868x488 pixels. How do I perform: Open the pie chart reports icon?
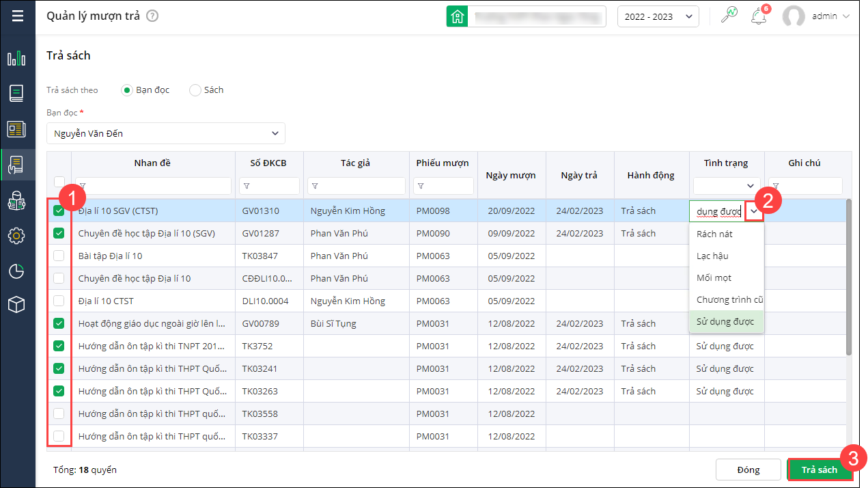[16, 271]
